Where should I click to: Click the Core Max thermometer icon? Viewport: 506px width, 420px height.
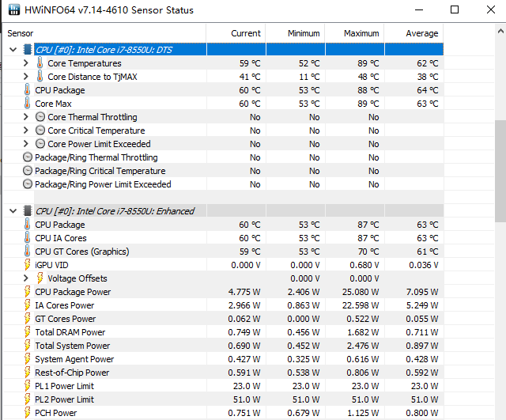coord(28,104)
